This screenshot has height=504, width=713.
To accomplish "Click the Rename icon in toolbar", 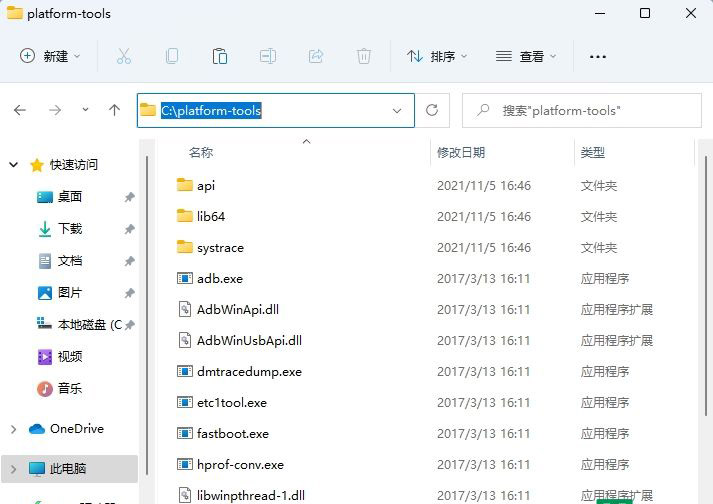I will coord(268,56).
